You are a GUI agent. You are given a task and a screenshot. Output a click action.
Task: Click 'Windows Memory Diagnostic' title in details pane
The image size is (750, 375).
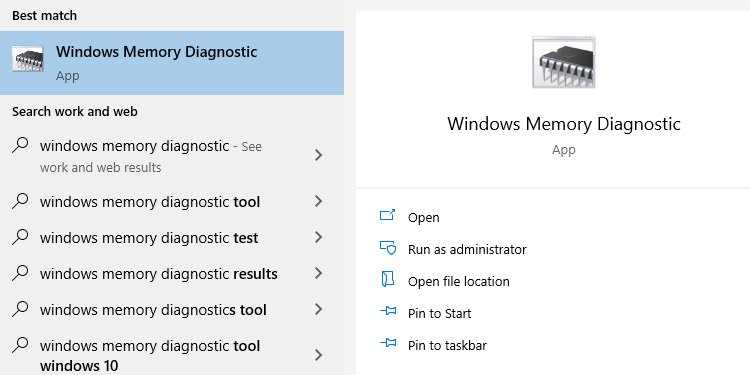point(563,124)
